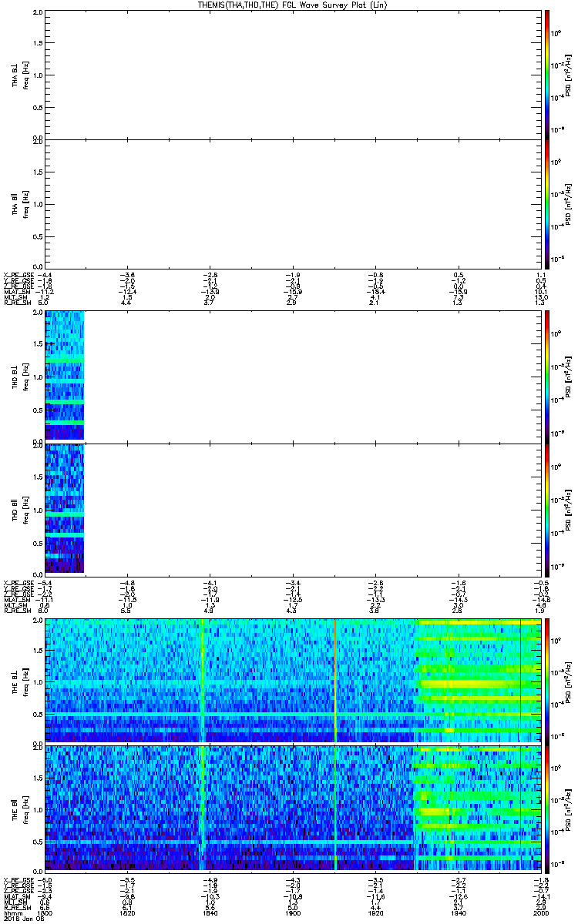
Task: Click the 'PSD [nT²/Hz]' label beside THE B|| color bar
Action: pos(570,808)
